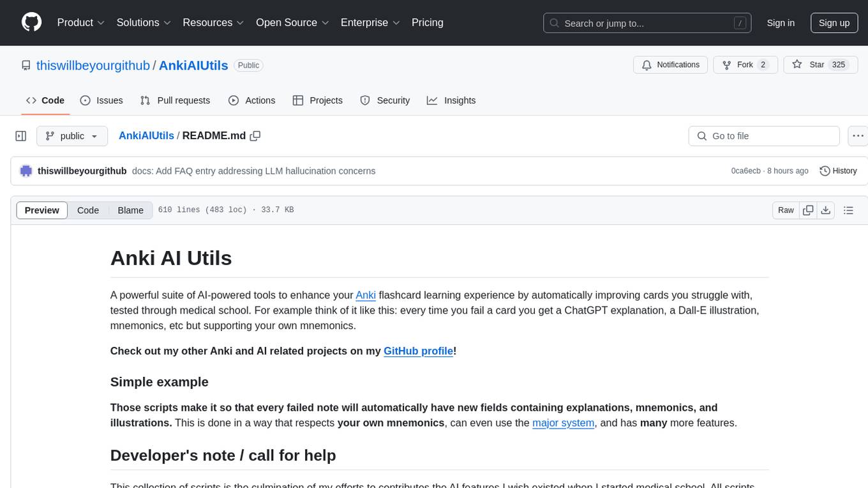The image size is (868, 488).
Task: Click the star count 325
Action: click(x=839, y=65)
